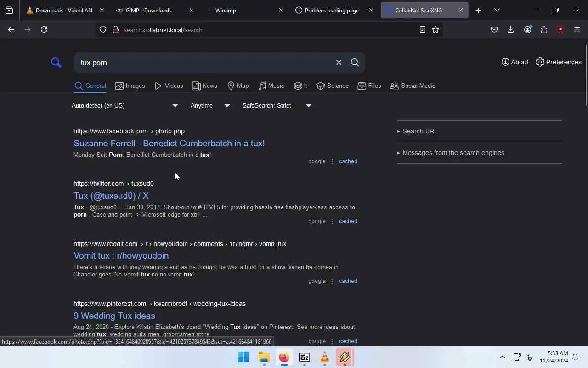The width and height of the screenshot is (588, 368).
Task: Switch to the Science category
Action: pos(332,86)
